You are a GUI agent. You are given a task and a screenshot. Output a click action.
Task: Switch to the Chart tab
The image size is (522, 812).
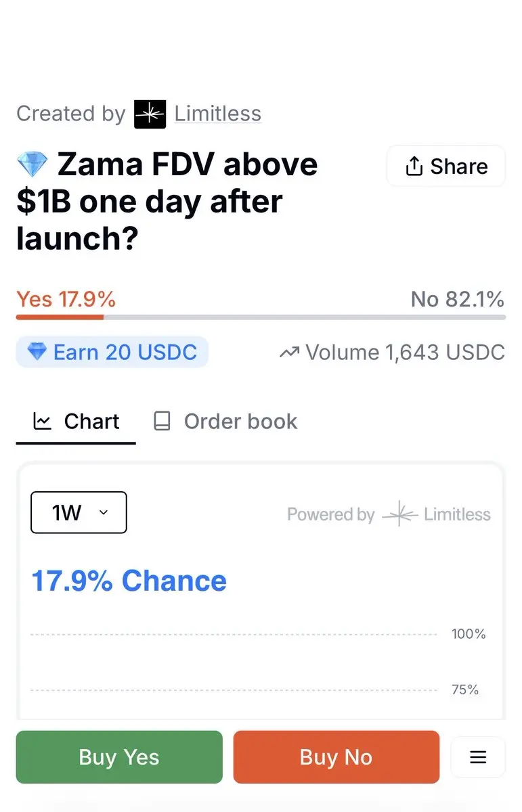76,422
